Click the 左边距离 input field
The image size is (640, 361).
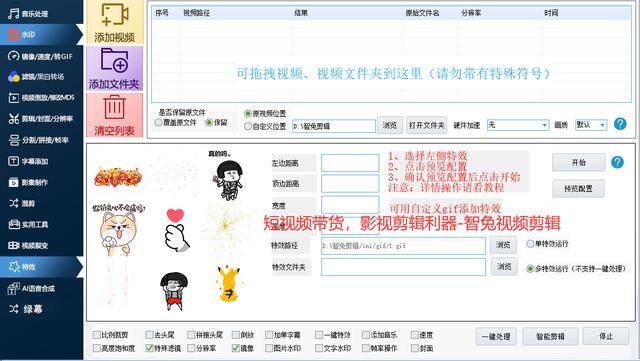(x=350, y=163)
